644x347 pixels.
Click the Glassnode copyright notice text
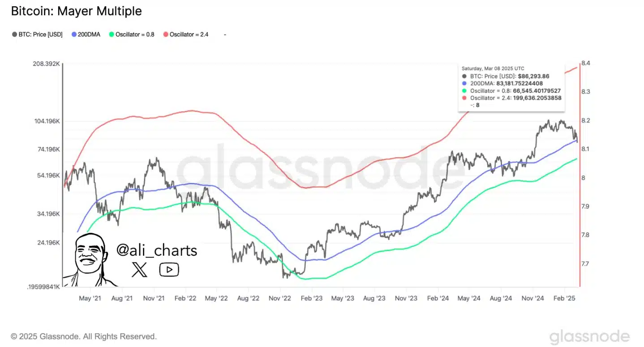[x=84, y=336]
